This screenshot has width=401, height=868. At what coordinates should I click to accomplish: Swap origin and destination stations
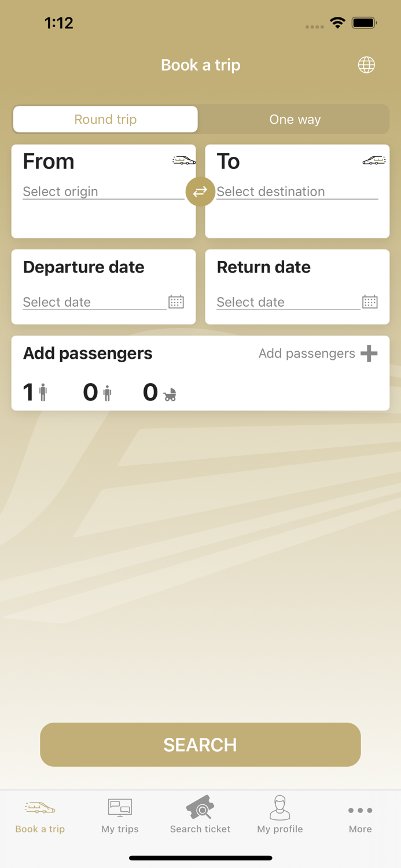click(x=200, y=192)
